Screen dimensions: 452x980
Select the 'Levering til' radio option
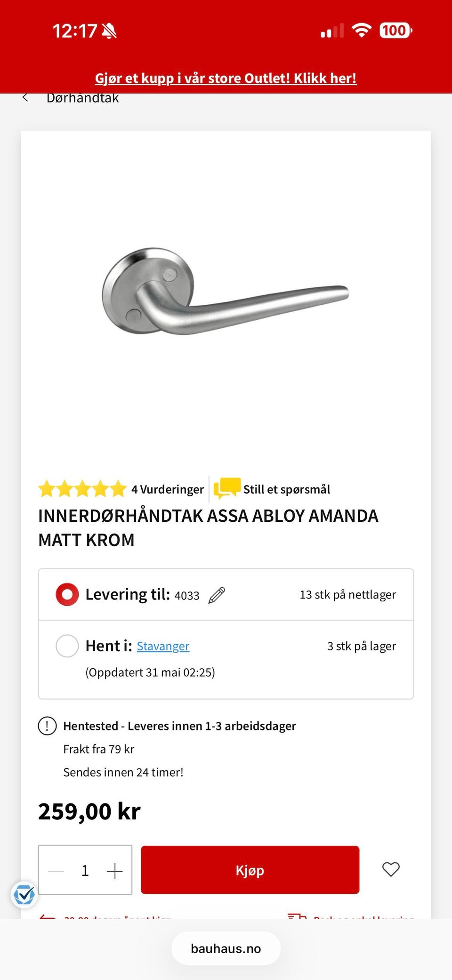(x=67, y=594)
